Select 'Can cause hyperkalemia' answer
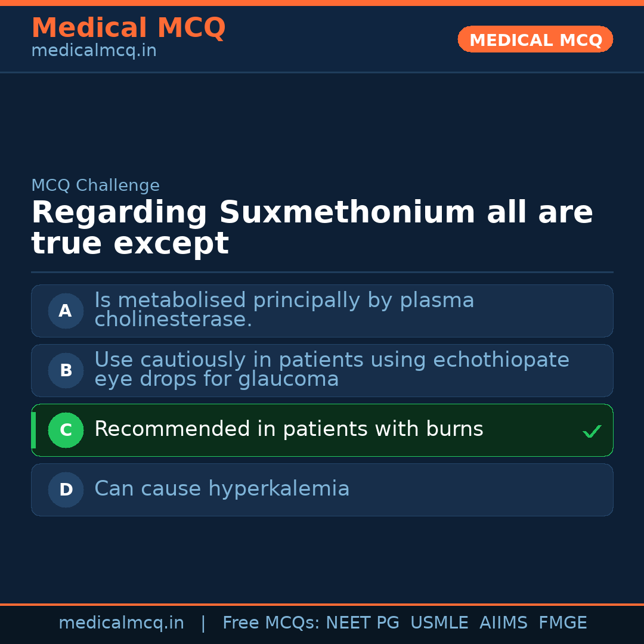 coord(222,489)
